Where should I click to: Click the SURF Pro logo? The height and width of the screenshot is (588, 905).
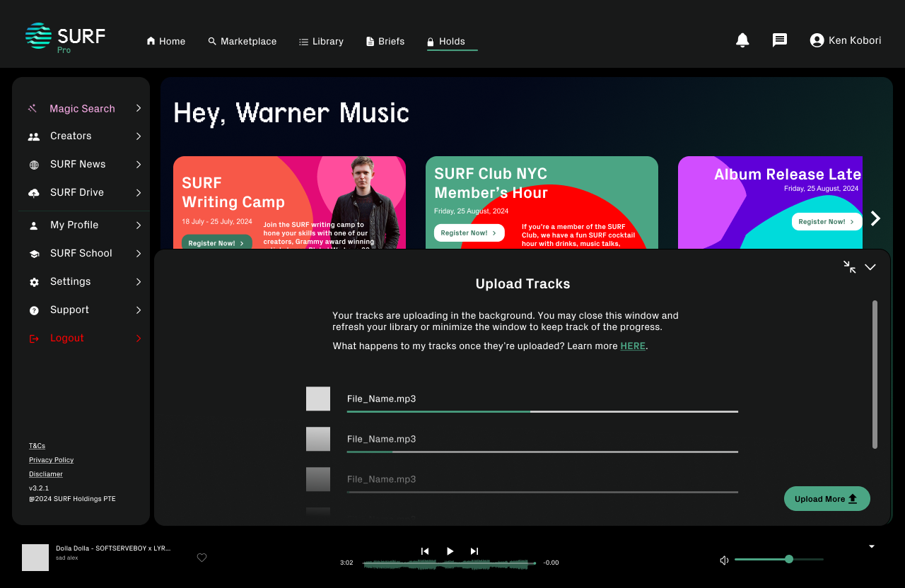(65, 37)
